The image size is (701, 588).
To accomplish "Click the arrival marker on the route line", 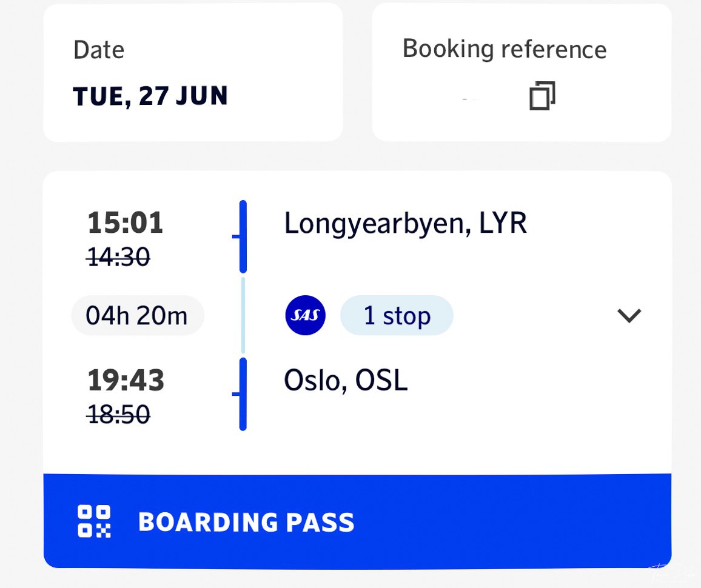I will coord(242,393).
